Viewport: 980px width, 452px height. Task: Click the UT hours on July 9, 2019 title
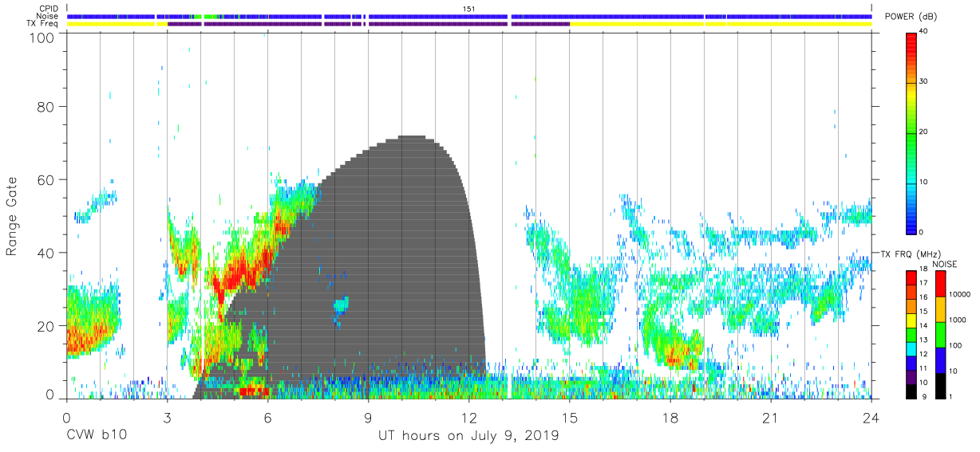[468, 437]
